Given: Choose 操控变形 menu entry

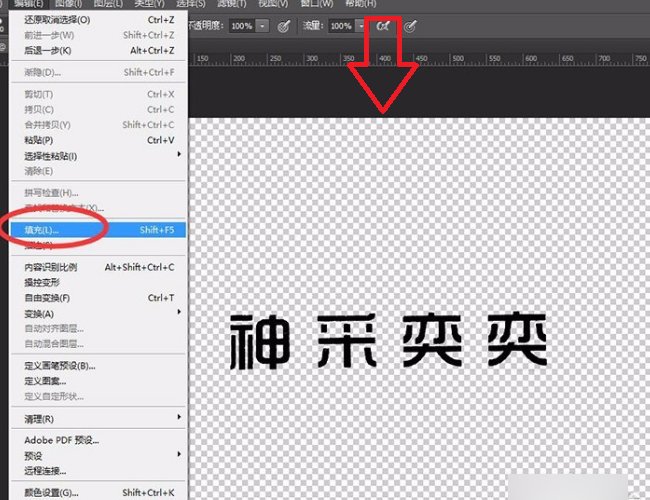Looking at the screenshot, I should pos(99,283).
